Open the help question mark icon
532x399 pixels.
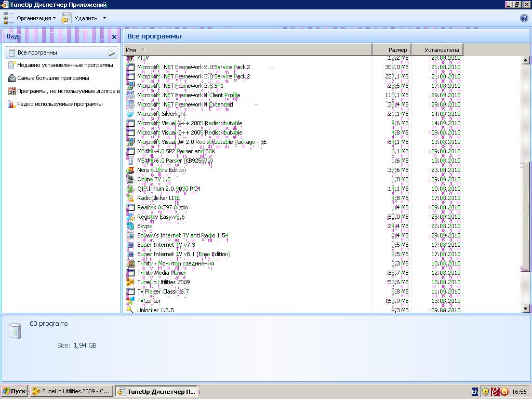point(524,18)
